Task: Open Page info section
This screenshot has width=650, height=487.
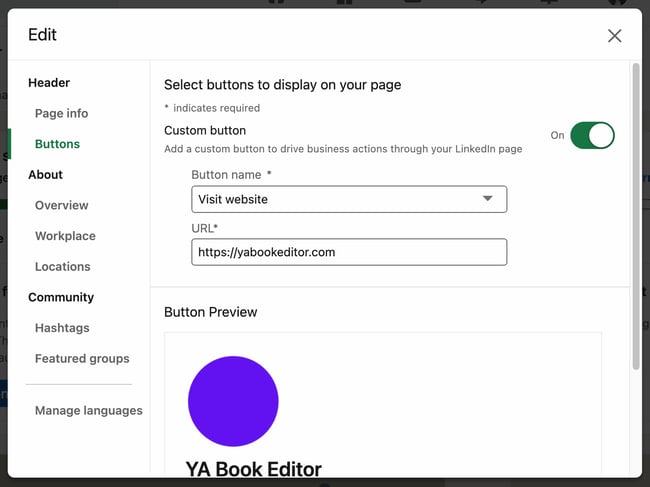Action: point(61,113)
